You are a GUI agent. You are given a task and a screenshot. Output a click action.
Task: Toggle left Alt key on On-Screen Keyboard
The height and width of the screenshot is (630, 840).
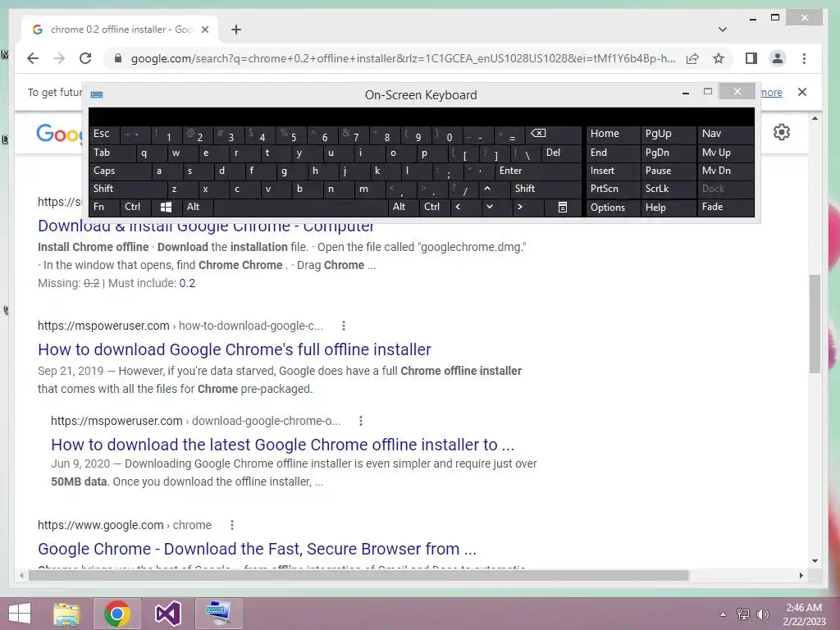[x=198, y=207]
